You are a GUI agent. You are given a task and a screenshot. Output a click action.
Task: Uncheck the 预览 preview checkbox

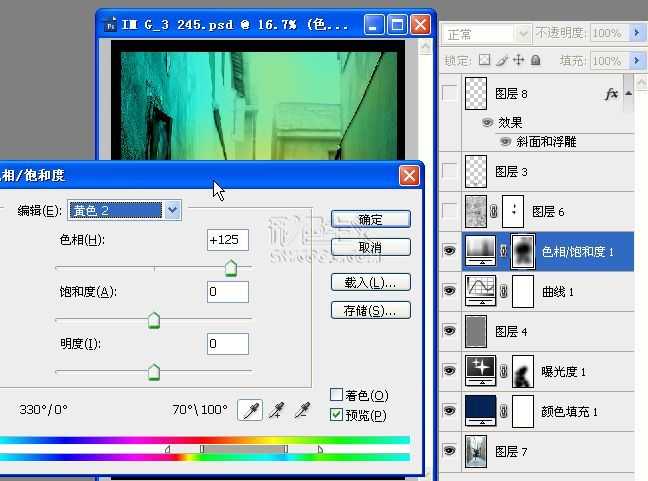[336, 414]
